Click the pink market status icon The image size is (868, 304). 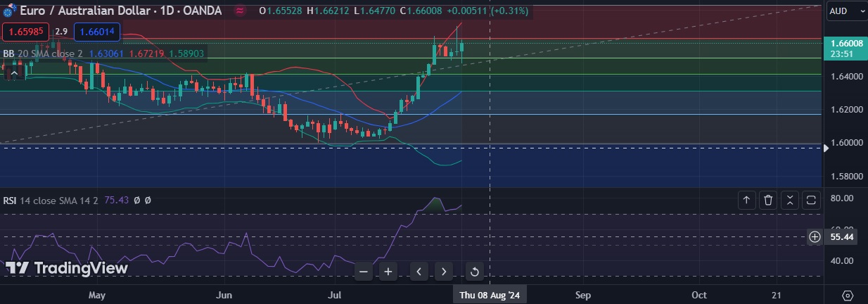pos(241,11)
